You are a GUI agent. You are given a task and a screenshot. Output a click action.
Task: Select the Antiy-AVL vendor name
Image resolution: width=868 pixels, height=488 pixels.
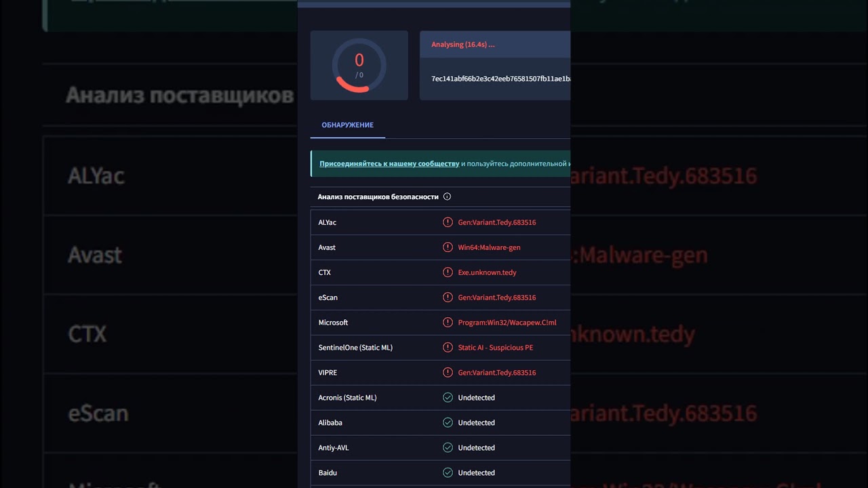(x=334, y=448)
